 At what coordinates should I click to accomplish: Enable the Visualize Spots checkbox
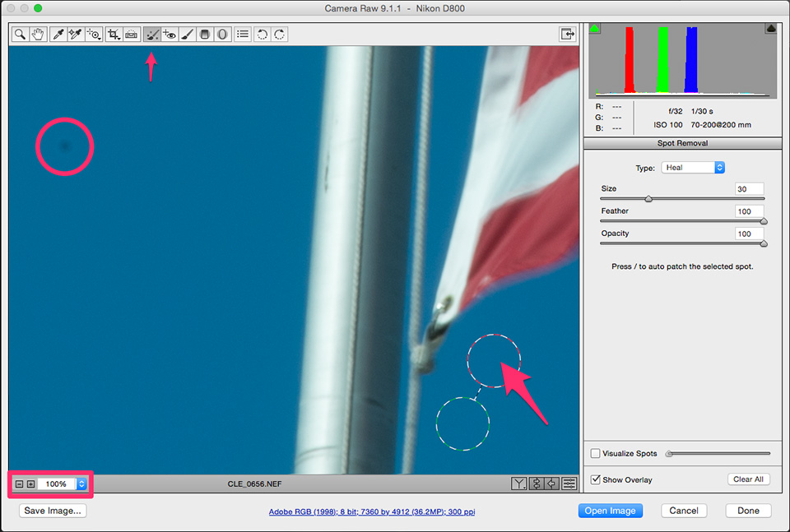click(x=596, y=454)
